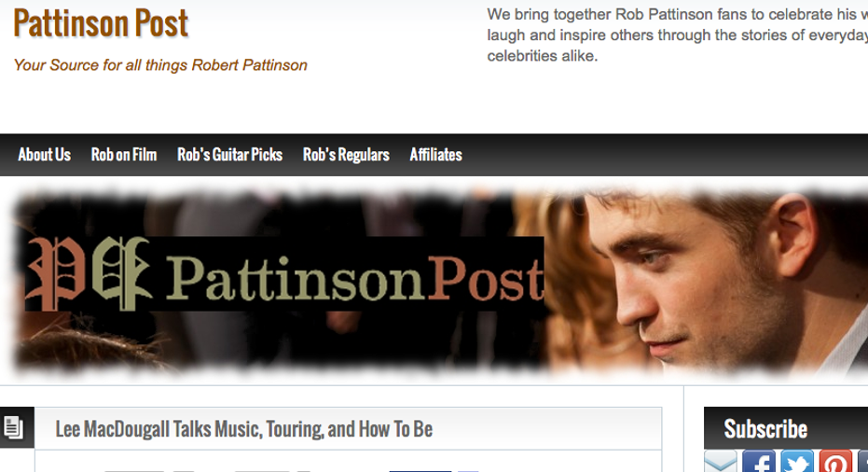Click the PattinsonPost text in banner logo
This screenshot has height=472, width=868.
355,277
